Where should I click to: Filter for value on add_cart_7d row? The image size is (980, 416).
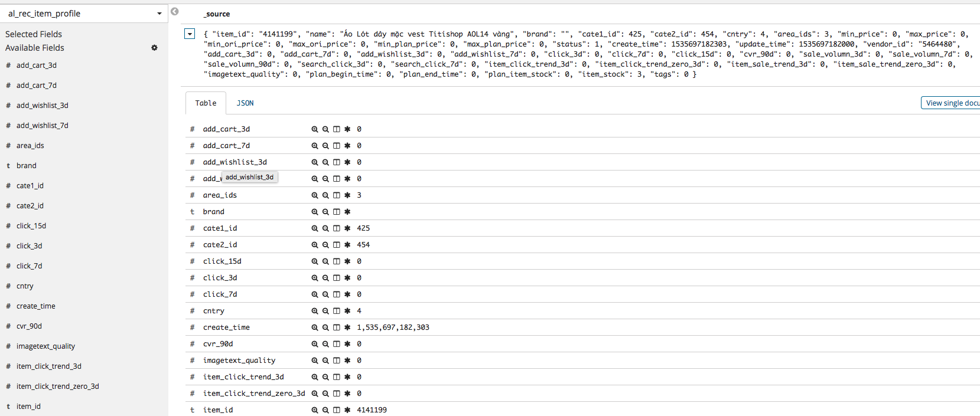(x=315, y=146)
